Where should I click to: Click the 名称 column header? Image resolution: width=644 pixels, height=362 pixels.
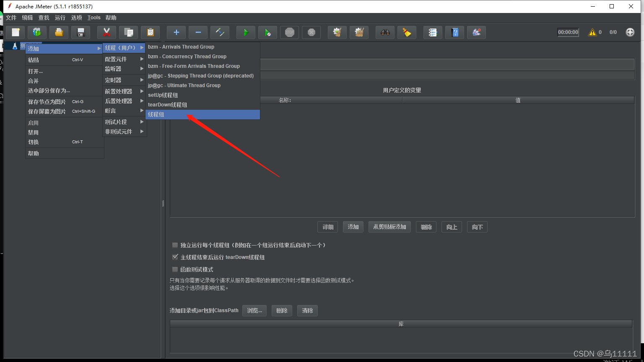coord(286,100)
